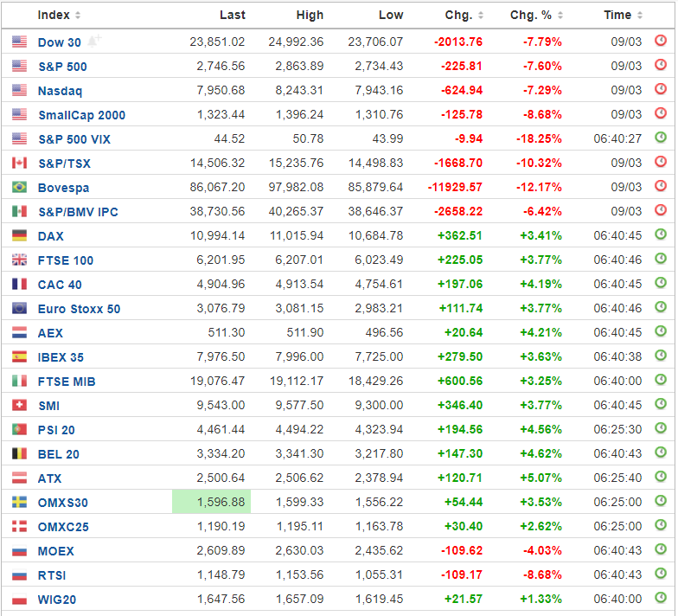Click the Denmark flag icon beside OMXC25

click(x=19, y=526)
